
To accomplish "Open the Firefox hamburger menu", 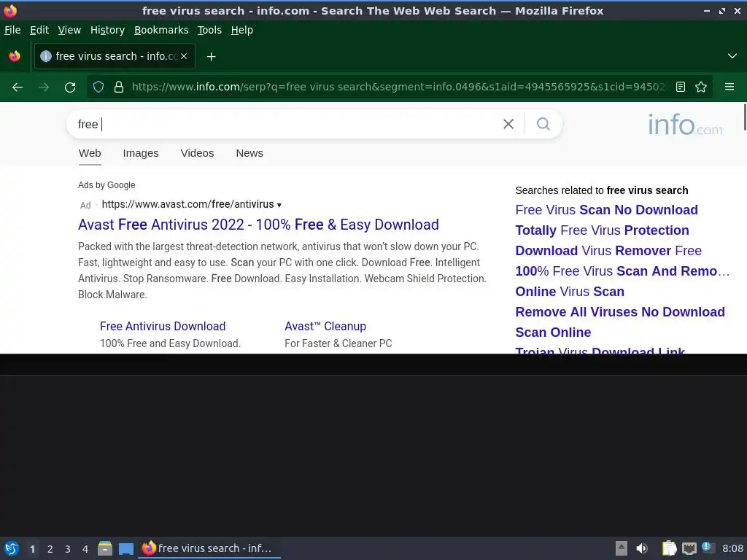I will pyautogui.click(x=729, y=87).
